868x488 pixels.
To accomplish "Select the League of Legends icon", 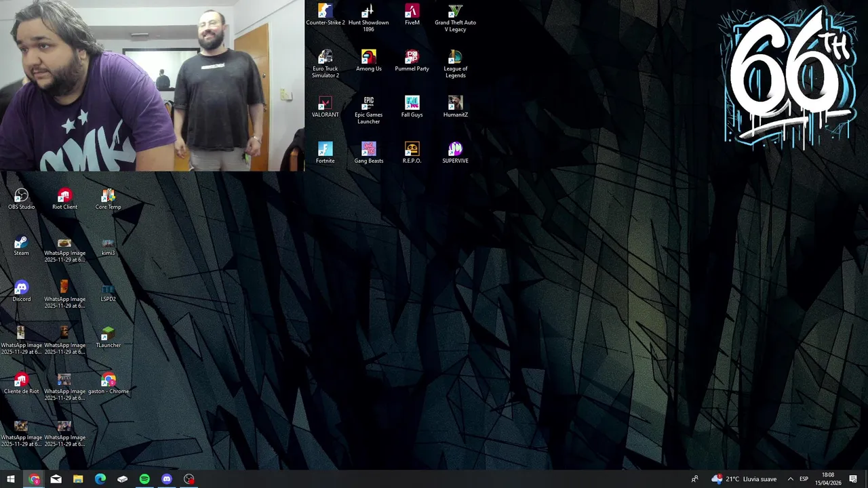I will 456,64.
